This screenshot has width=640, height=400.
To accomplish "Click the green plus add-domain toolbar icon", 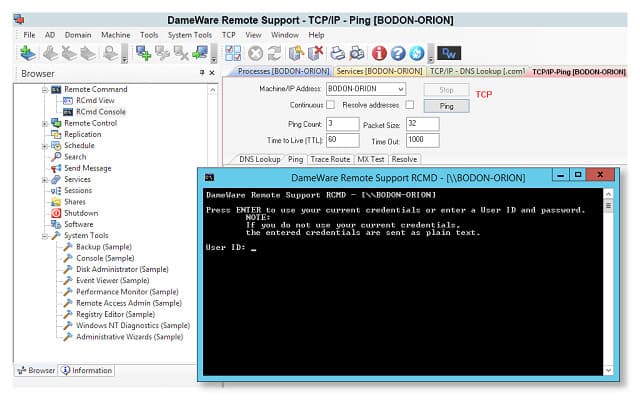I will pyautogui.click(x=28, y=53).
